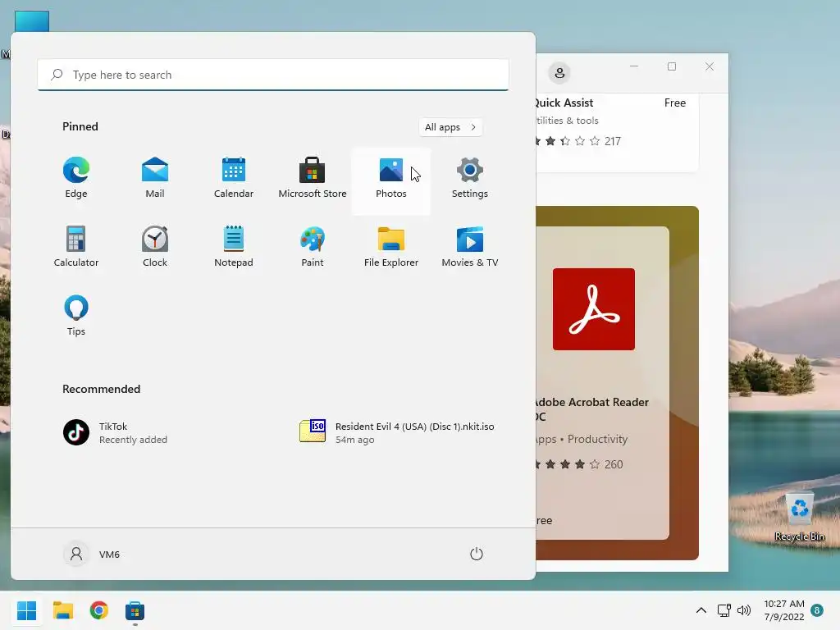Launch Google Chrome from the taskbar
Screen dimensions: 840x630
pos(98,610)
